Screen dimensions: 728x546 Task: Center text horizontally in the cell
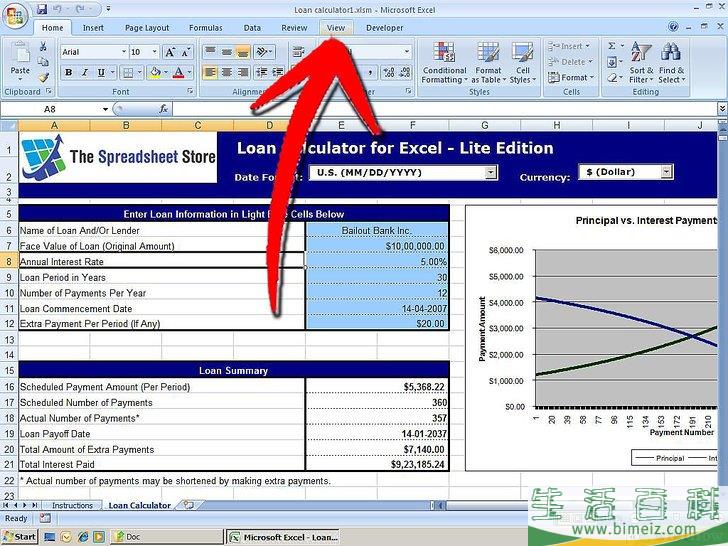(227, 72)
